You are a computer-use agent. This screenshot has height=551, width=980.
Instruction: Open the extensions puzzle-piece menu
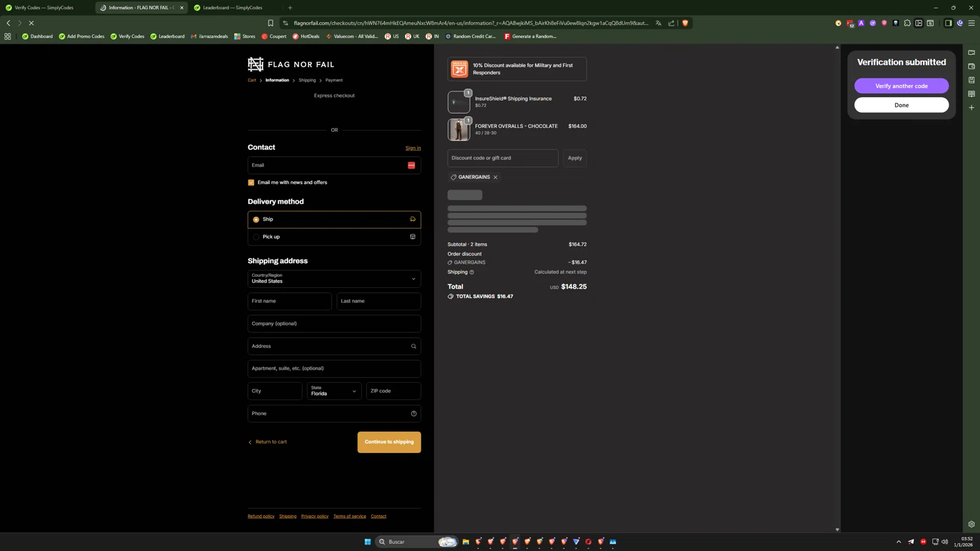pyautogui.click(x=907, y=23)
